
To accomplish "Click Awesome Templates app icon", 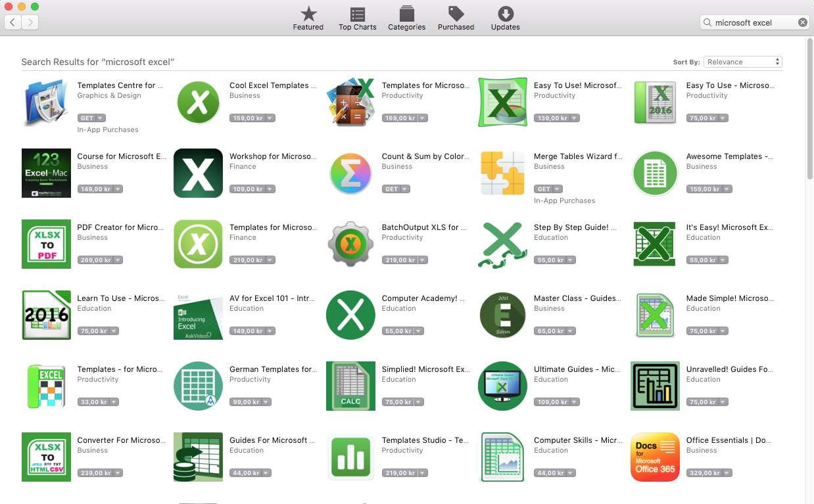I will click(x=655, y=173).
